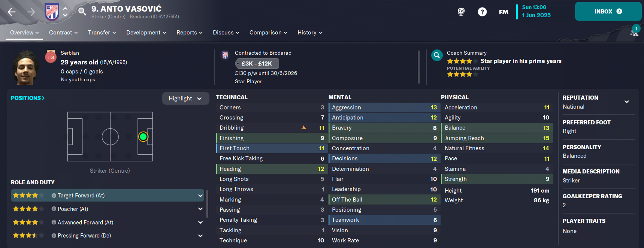Open the search magnifier icon
This screenshot has height=248, width=644.
click(82, 12)
